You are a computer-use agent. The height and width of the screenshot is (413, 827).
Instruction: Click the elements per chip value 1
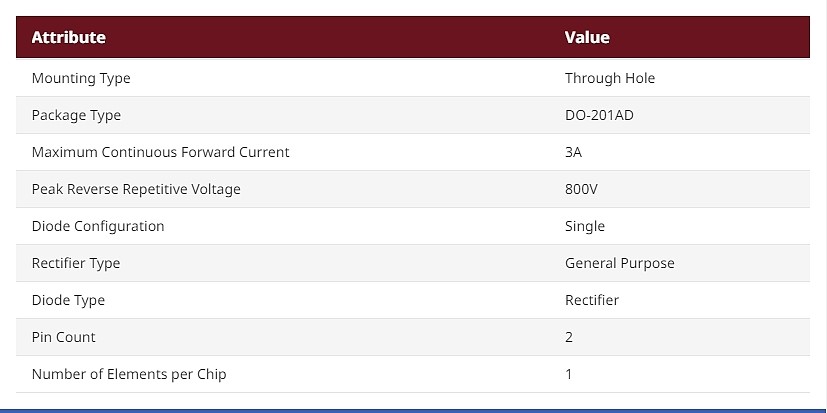coord(569,374)
